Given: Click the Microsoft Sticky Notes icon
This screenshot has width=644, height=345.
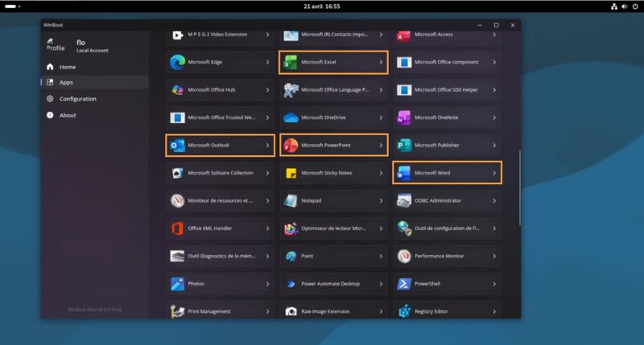Looking at the screenshot, I should point(291,173).
